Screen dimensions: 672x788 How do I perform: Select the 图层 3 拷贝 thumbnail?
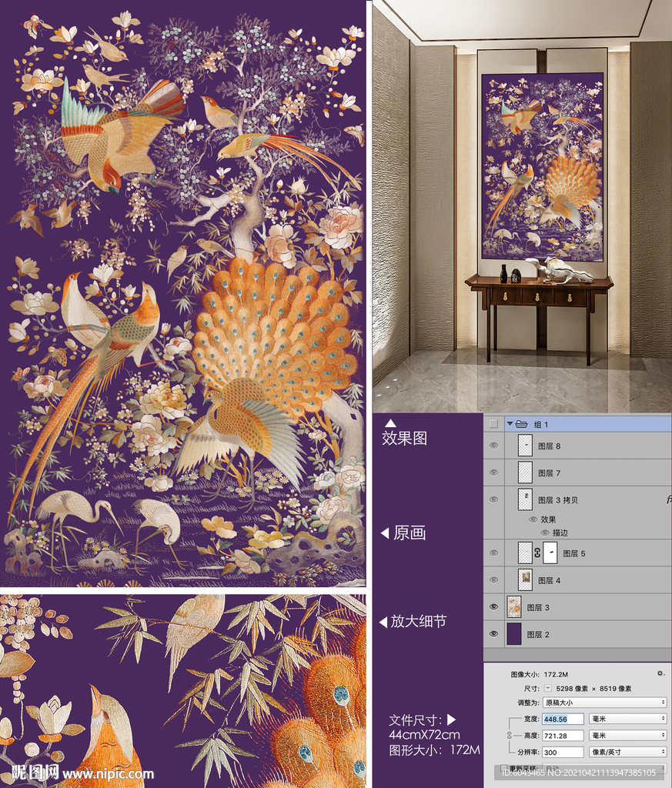pos(525,499)
